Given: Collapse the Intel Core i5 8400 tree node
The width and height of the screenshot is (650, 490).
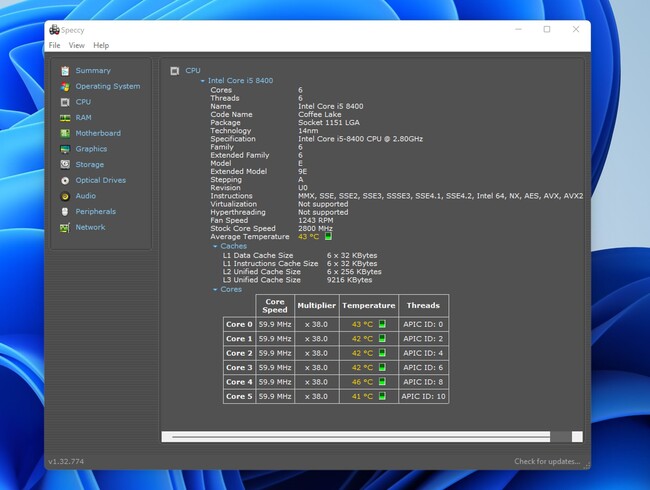Looking at the screenshot, I should point(202,81).
